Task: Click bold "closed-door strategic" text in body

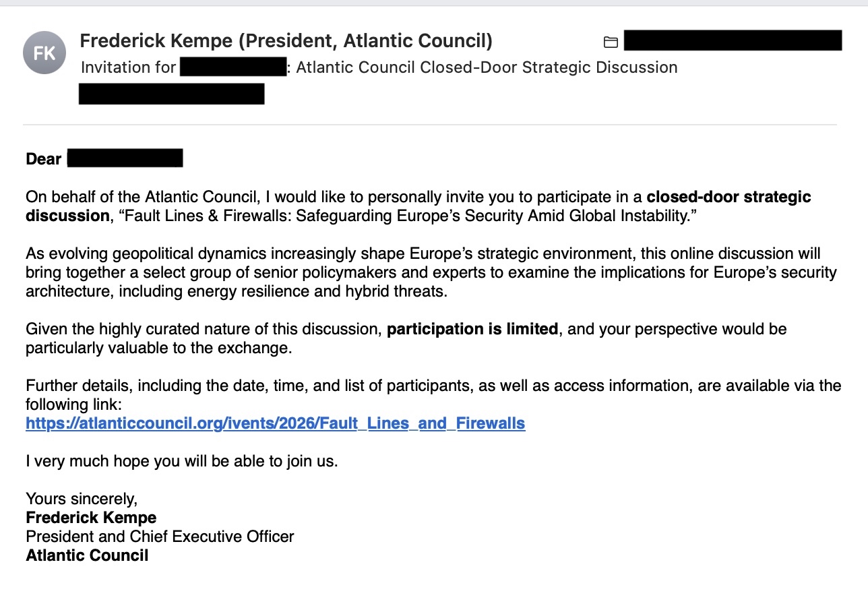Action: [728, 197]
